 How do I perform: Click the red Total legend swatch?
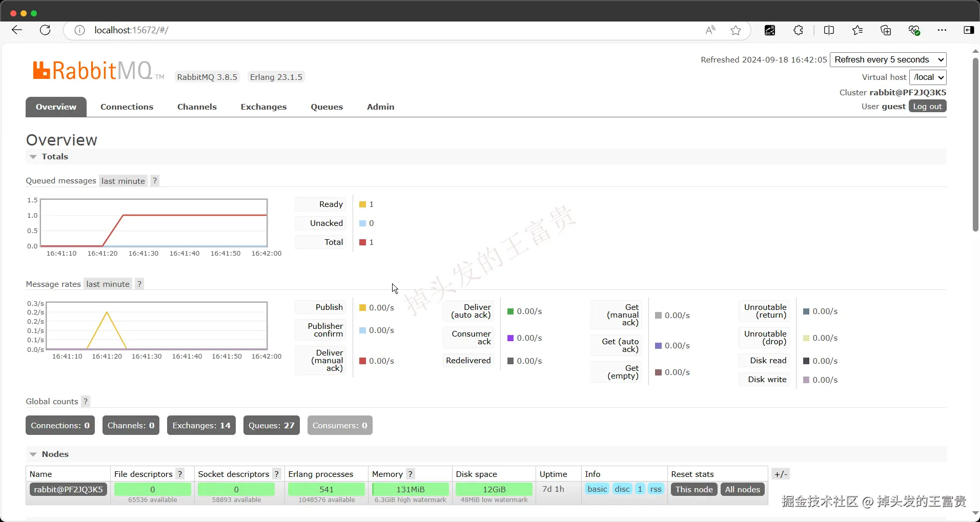(362, 242)
